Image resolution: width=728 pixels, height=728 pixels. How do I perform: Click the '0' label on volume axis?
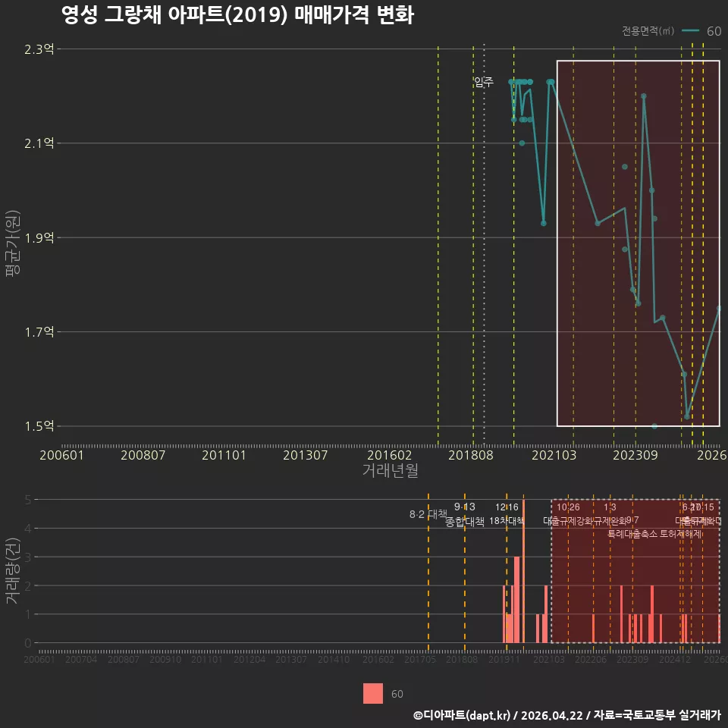[28, 643]
